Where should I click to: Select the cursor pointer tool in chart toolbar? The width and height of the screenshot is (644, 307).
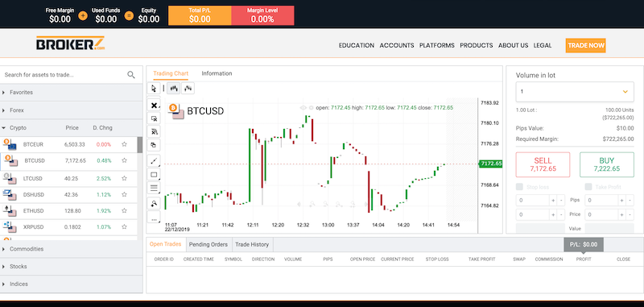coord(154,89)
